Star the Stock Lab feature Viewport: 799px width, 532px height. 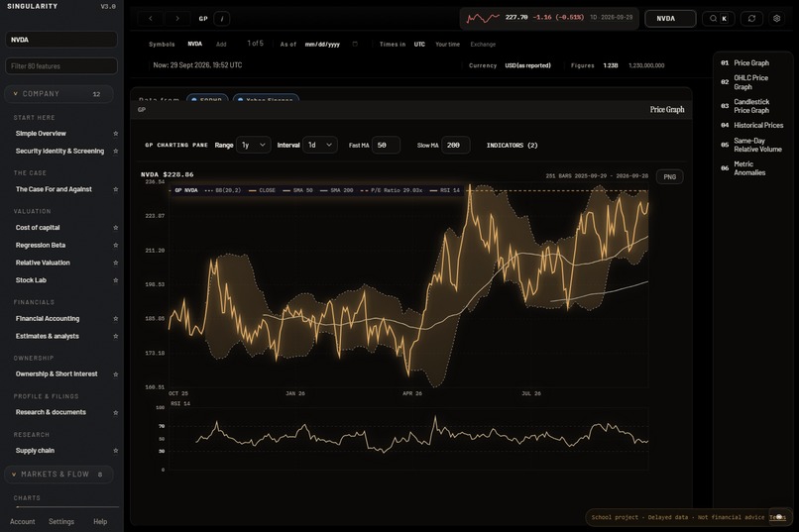(116, 280)
